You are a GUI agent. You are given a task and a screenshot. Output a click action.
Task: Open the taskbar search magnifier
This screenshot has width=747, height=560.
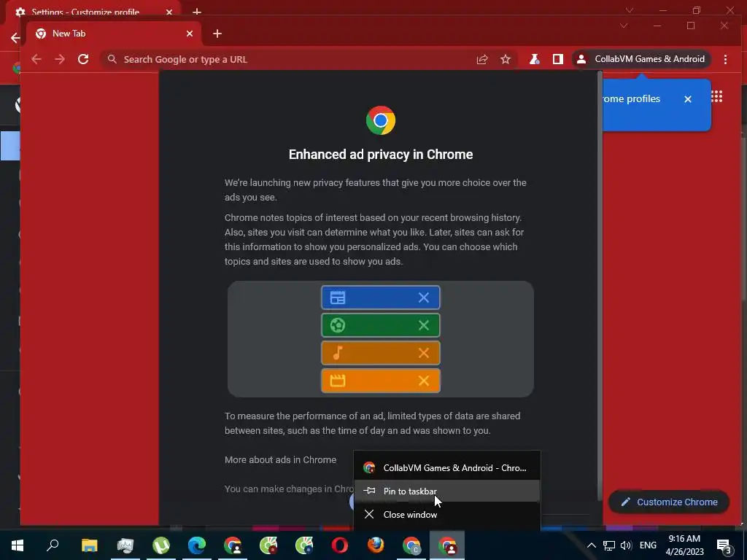(x=53, y=545)
